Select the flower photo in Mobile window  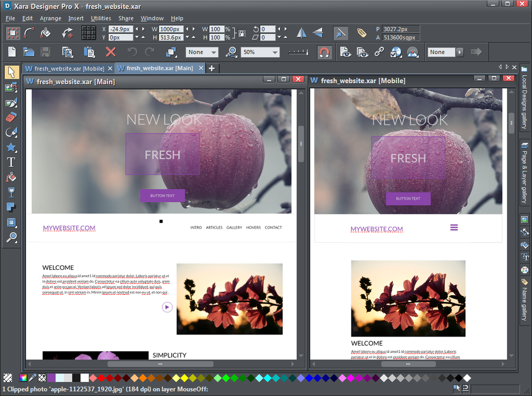408,298
